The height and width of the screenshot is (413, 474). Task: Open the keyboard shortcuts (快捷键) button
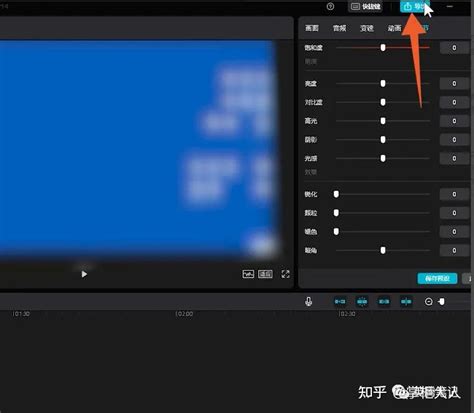point(365,6)
